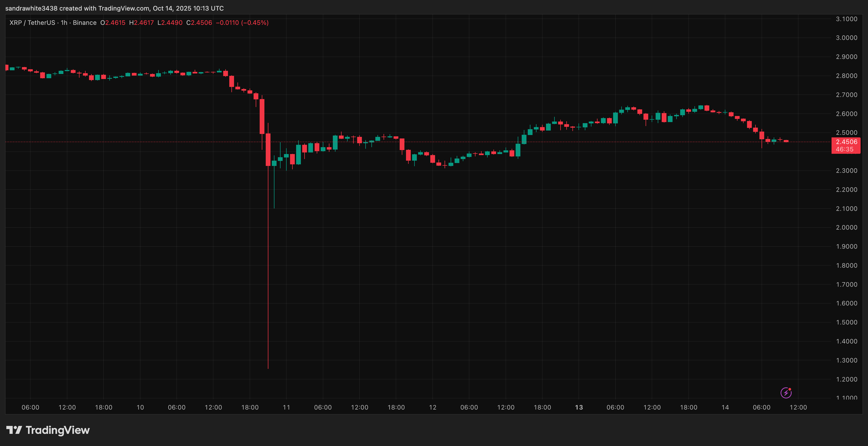Click the XRP / TetherUS symbol title
This screenshot has width=868, height=446.
32,22
